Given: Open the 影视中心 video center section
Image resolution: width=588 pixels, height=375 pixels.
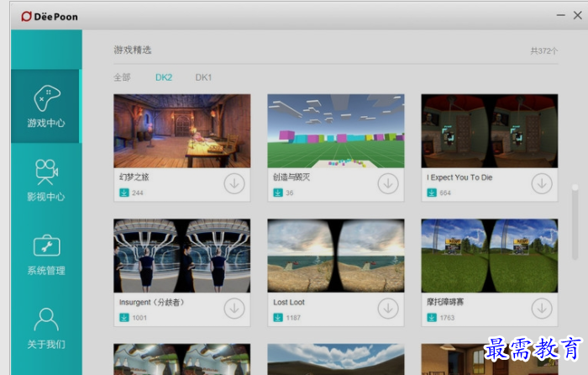Looking at the screenshot, I should (x=46, y=180).
